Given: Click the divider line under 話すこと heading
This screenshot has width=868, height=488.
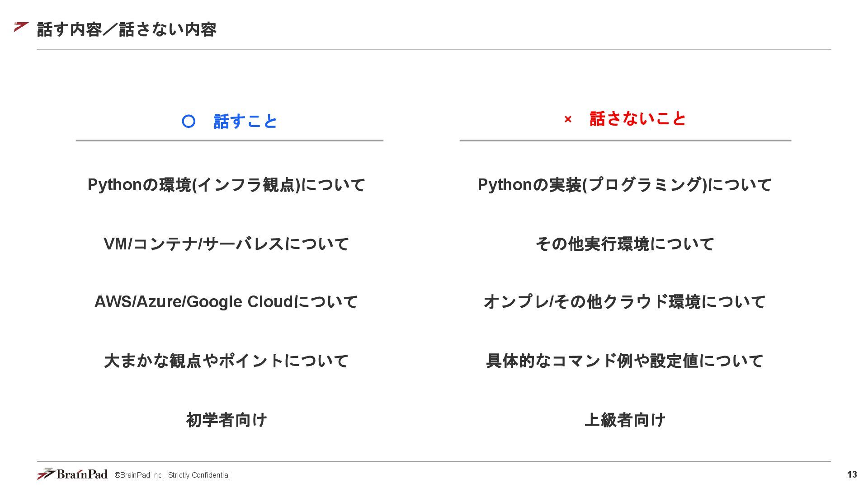Looking at the screenshot, I should 230,141.
